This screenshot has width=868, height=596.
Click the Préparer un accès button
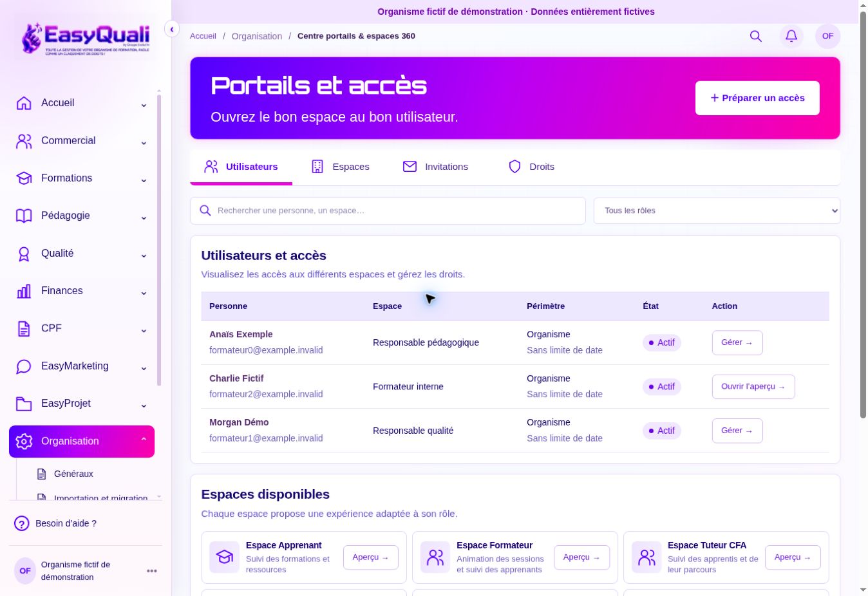click(x=757, y=98)
